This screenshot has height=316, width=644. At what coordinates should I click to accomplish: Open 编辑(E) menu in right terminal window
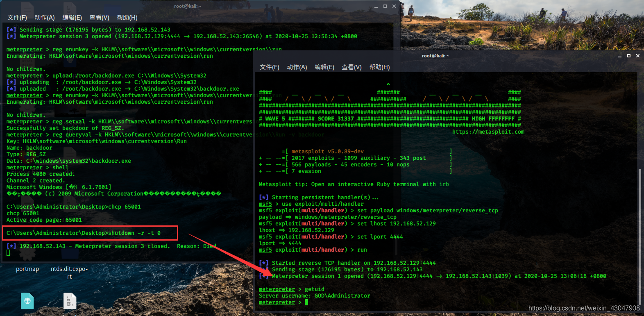[x=324, y=67]
